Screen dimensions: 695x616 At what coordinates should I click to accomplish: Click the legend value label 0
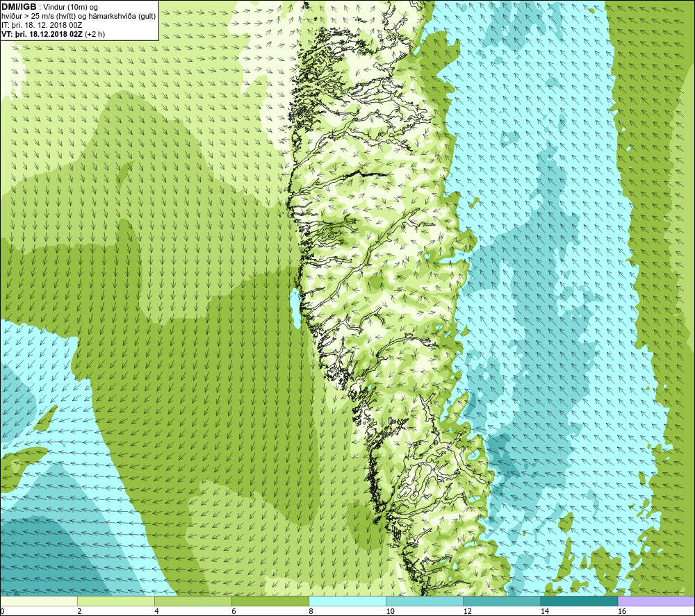point(2,612)
